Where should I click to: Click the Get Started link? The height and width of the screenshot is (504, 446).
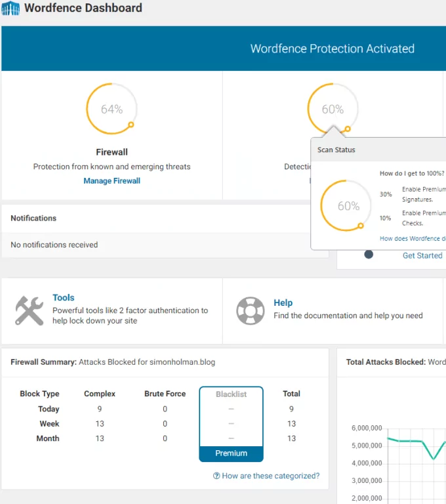point(422,255)
